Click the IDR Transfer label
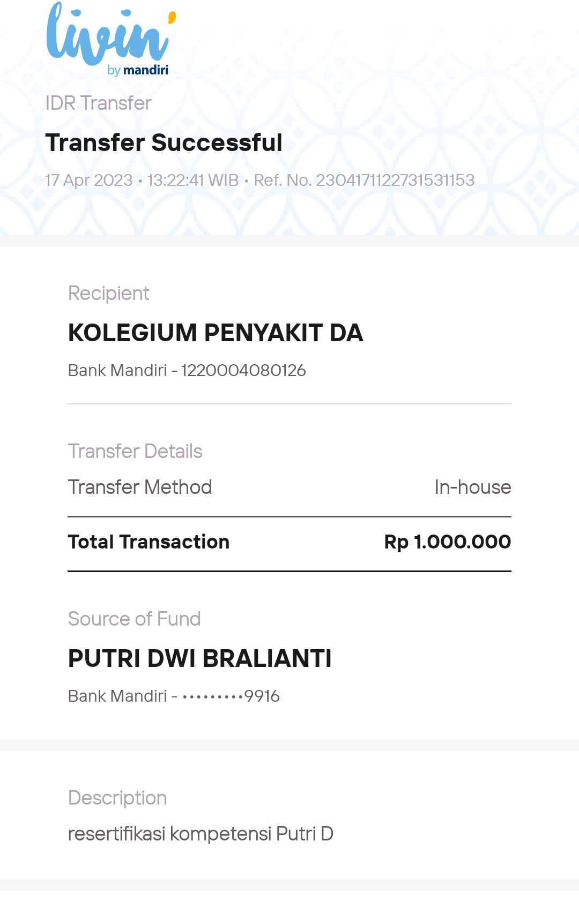 [99, 103]
